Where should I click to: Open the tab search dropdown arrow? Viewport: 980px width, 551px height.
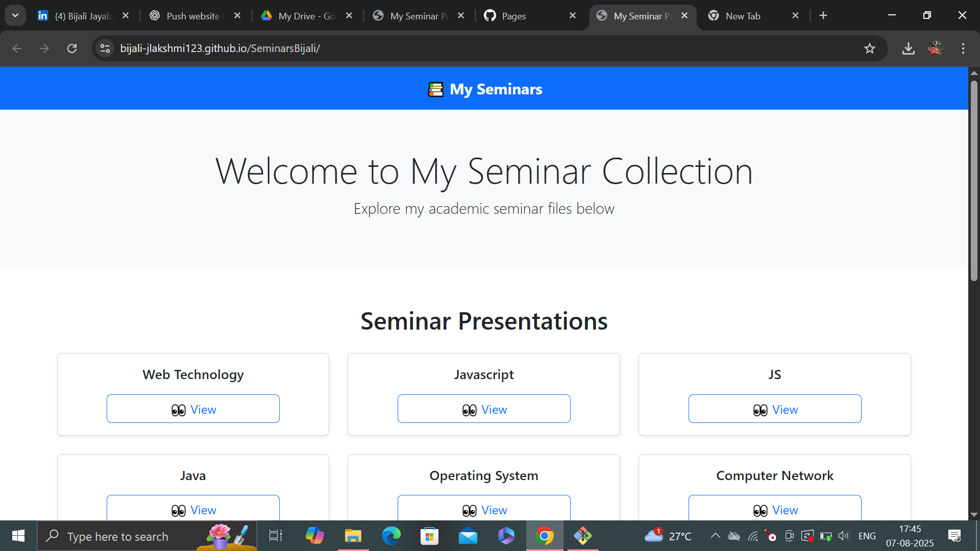pos(15,15)
